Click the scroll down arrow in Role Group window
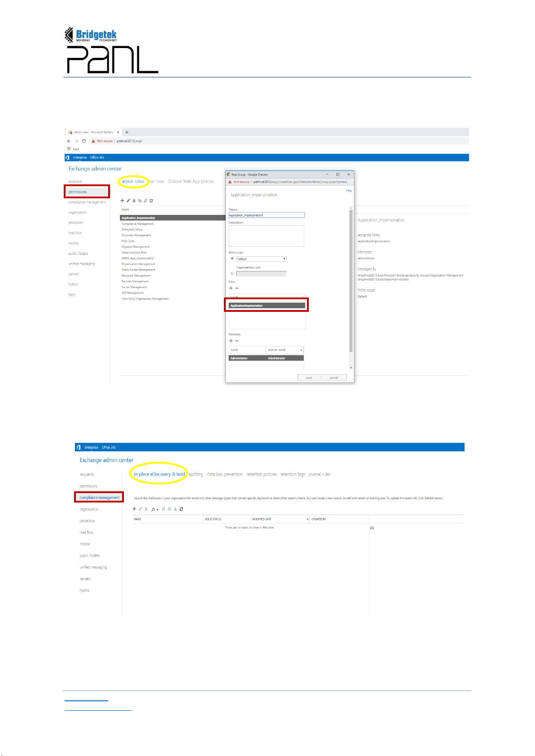 pyautogui.click(x=351, y=368)
